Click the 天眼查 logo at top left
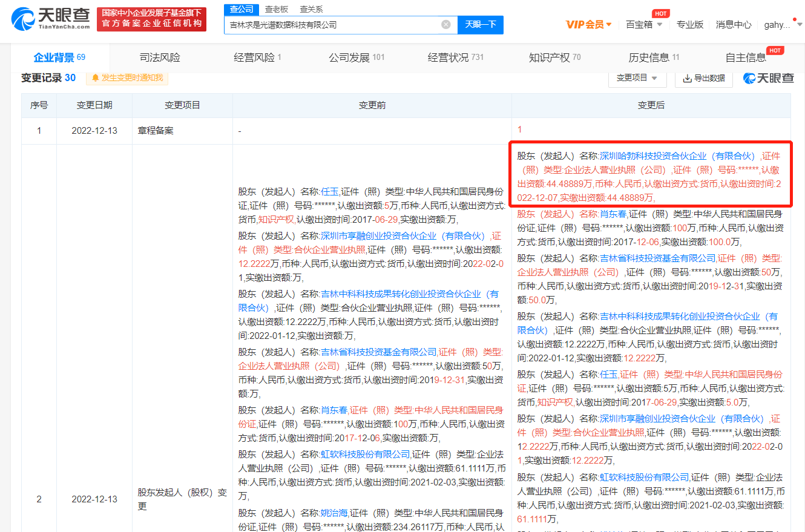805x532 pixels. 50,19
